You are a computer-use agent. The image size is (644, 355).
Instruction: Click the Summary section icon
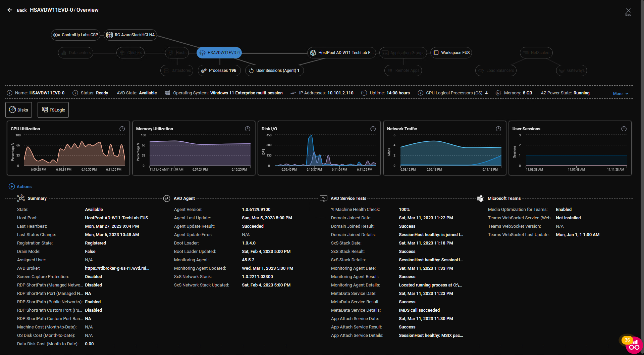21,198
